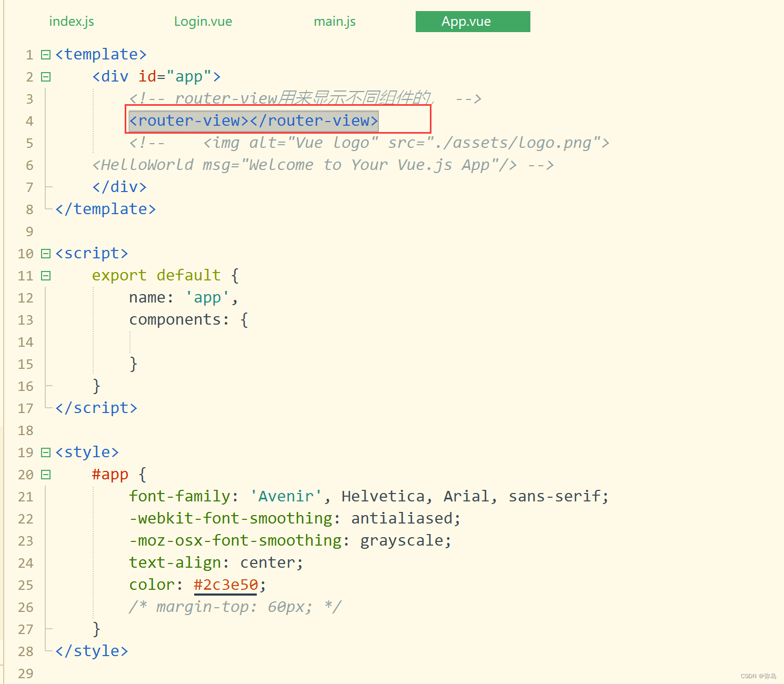Click the highlighted router-view tag on line 4
This screenshot has height=684, width=784.
254,121
